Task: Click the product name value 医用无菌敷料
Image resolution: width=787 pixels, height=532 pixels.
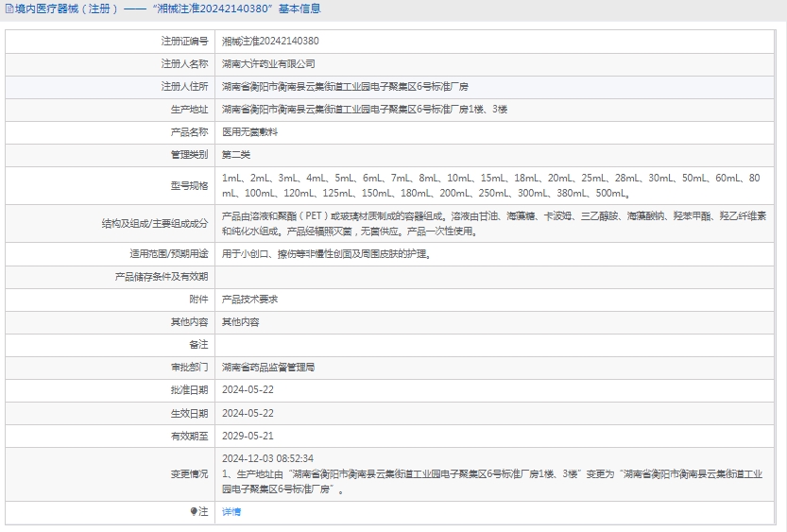Action: [249, 132]
